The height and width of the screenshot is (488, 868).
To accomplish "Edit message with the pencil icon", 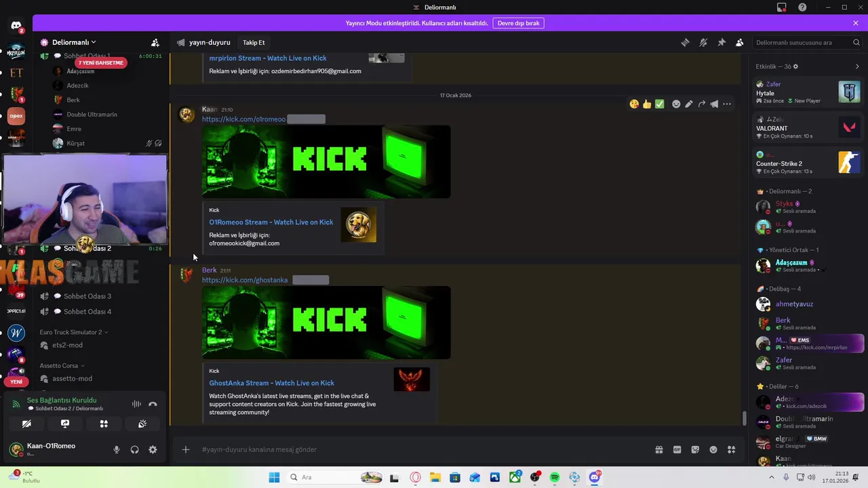I will pyautogui.click(x=689, y=104).
